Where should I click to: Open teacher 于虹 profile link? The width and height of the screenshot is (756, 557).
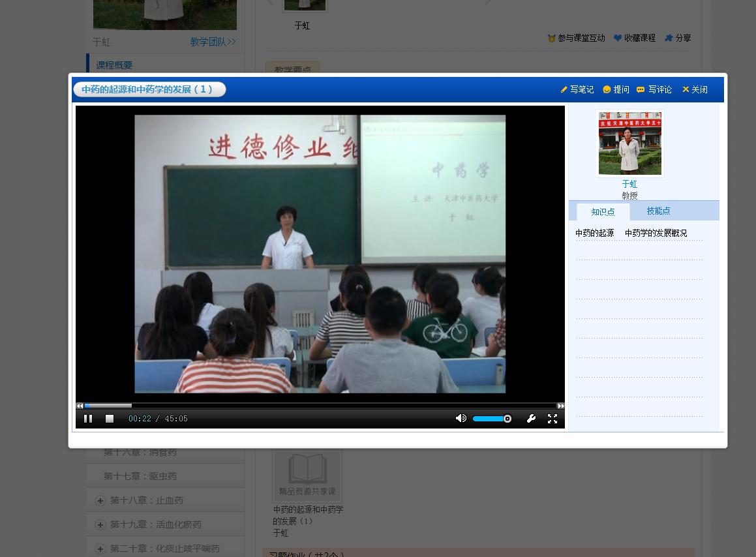click(629, 184)
